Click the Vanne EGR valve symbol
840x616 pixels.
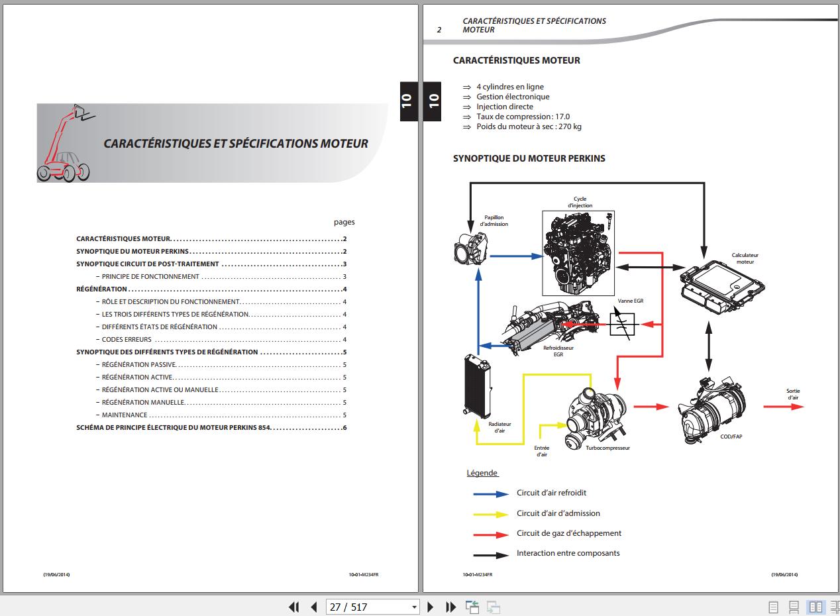[623, 325]
